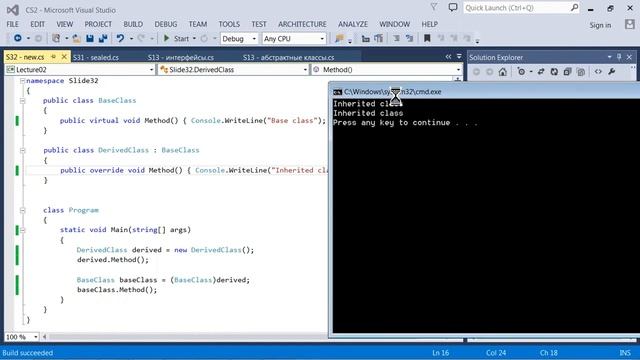This screenshot has width=640, height=360.
Task: Click Solution Explorer Collapse All icon
Action: coord(567,72)
